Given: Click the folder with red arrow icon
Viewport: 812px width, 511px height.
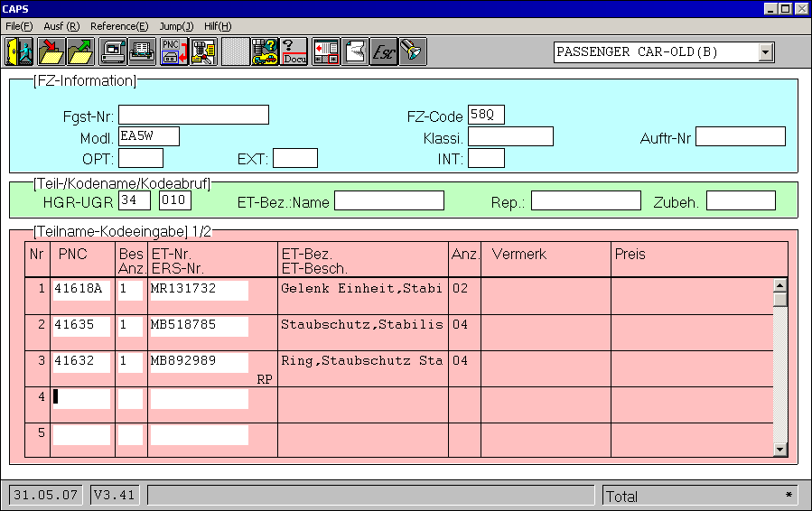Looking at the screenshot, I should [x=51, y=51].
